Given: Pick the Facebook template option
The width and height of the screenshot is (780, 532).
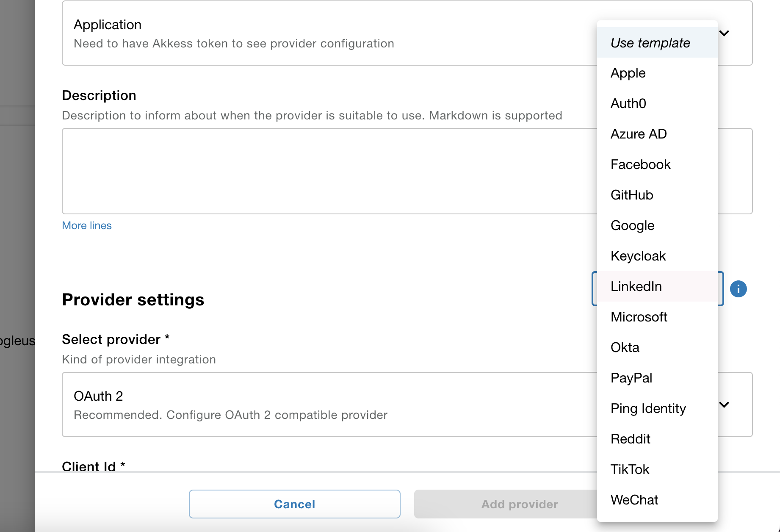Looking at the screenshot, I should [x=640, y=164].
